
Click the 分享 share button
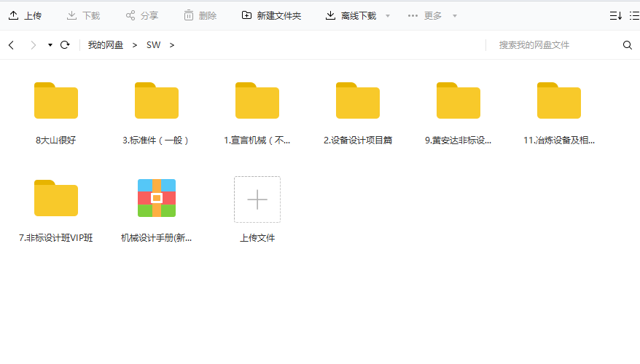141,15
